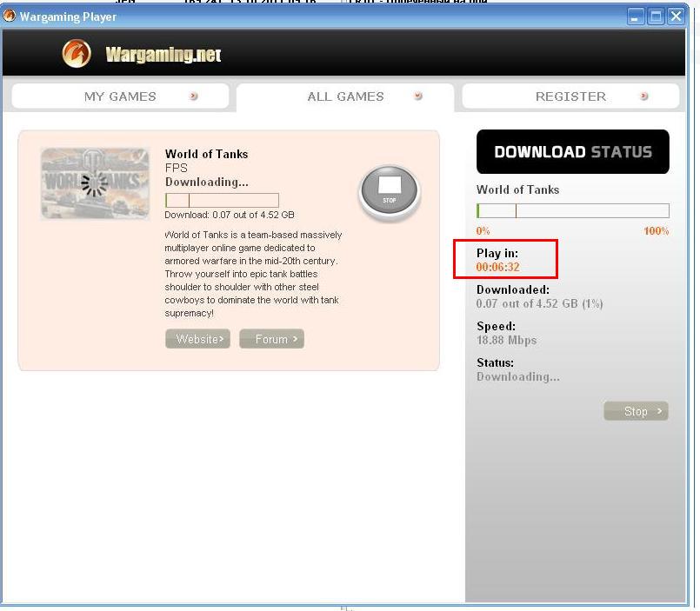700x611 pixels.
Task: Open the World of Tanks Forum button
Action: pyautogui.click(x=272, y=339)
